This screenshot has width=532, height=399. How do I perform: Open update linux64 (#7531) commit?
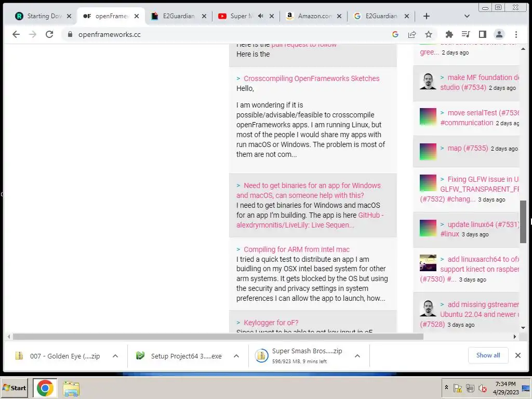(x=480, y=229)
